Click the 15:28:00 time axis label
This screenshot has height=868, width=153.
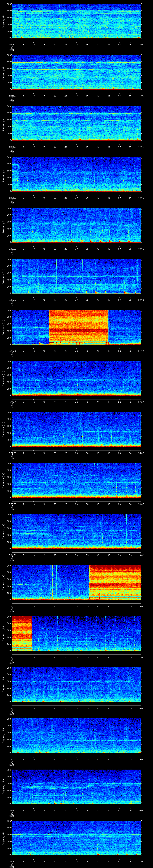[x=12, y=759]
